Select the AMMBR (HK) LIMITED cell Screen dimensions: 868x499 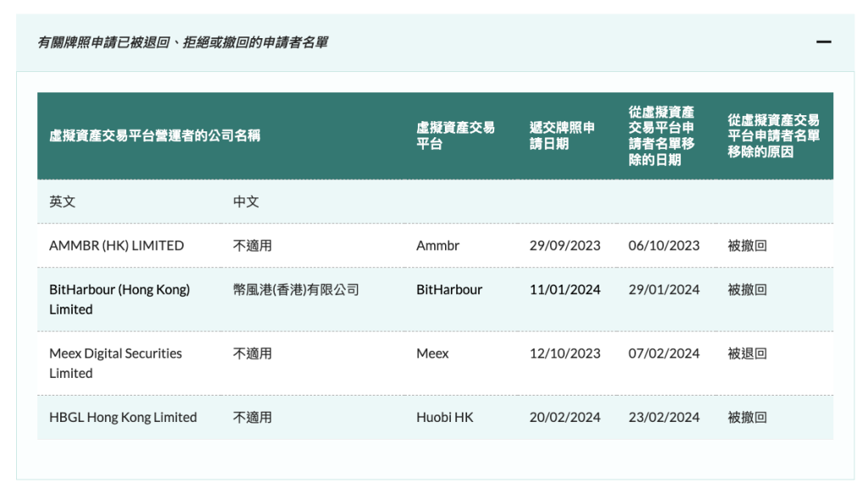[x=116, y=246]
